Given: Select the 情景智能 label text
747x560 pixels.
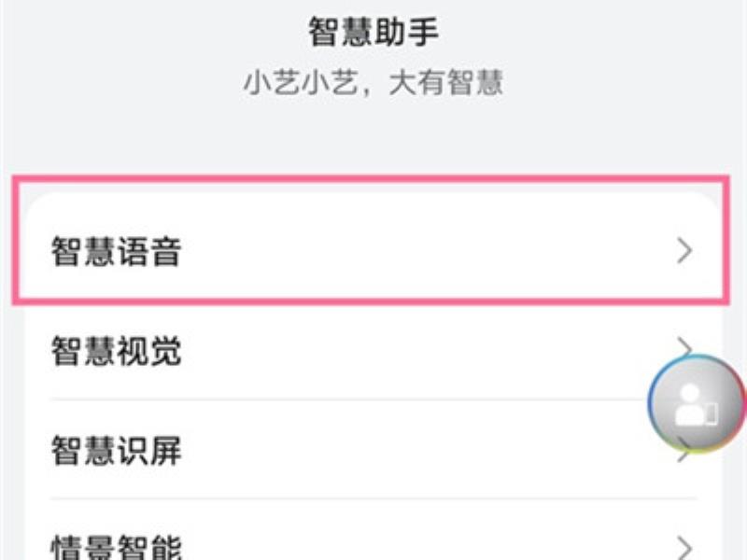Looking at the screenshot, I should pos(117,547).
